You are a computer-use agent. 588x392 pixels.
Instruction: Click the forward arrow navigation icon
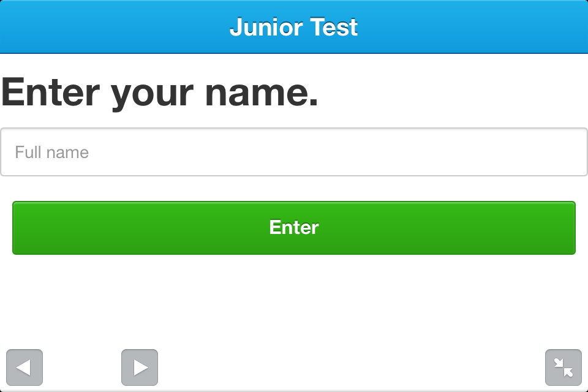(x=140, y=367)
